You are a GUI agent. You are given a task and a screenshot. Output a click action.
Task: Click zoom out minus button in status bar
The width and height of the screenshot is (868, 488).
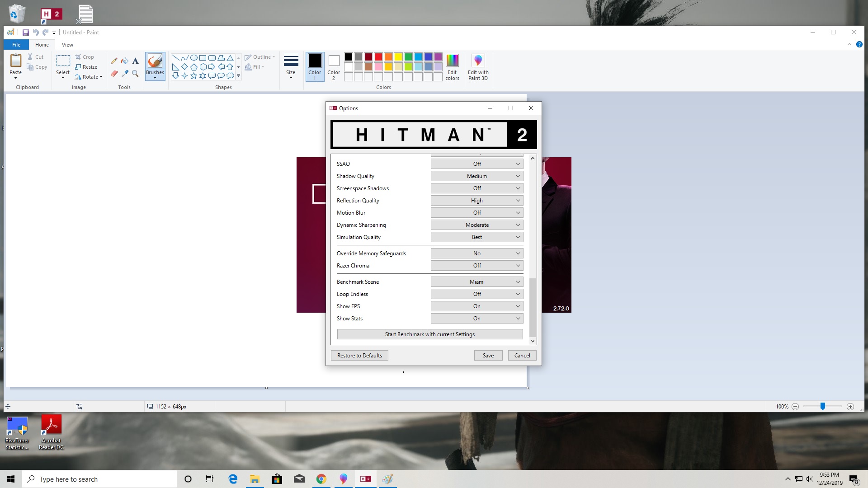pyautogui.click(x=795, y=407)
